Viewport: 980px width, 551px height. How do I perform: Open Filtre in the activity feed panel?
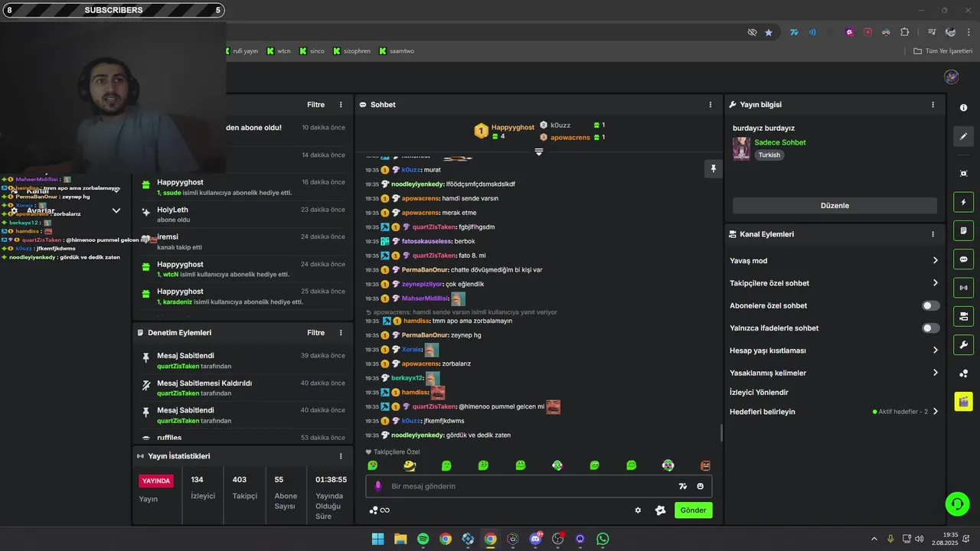pos(315,104)
